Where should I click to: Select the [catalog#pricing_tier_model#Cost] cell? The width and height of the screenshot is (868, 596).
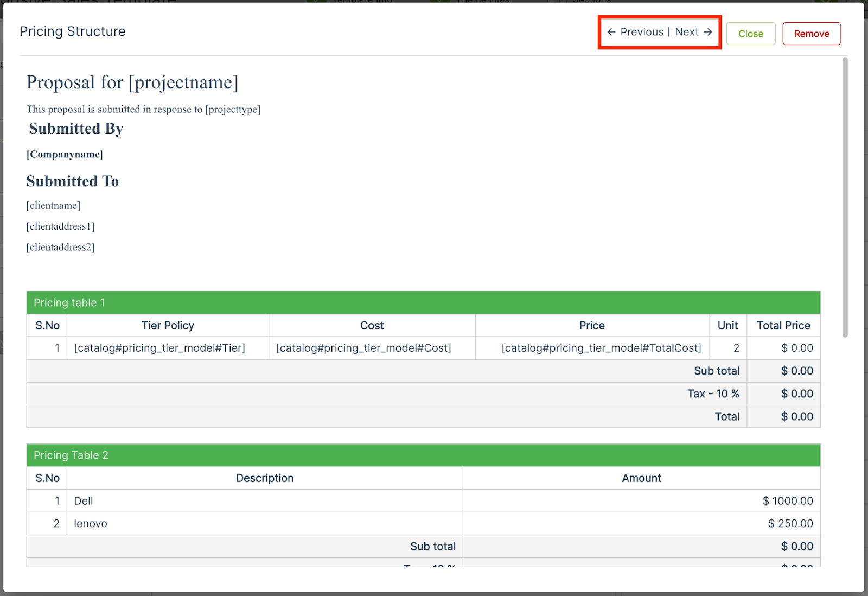coord(372,348)
